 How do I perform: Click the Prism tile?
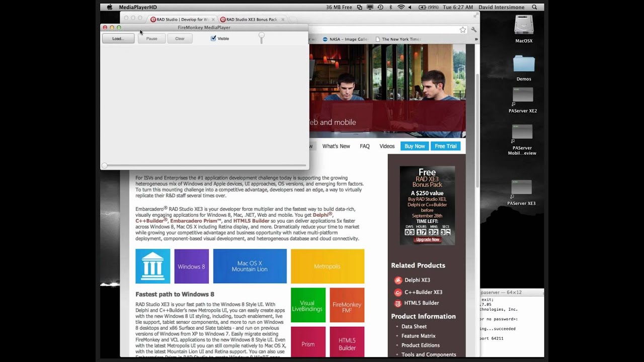[x=308, y=342]
